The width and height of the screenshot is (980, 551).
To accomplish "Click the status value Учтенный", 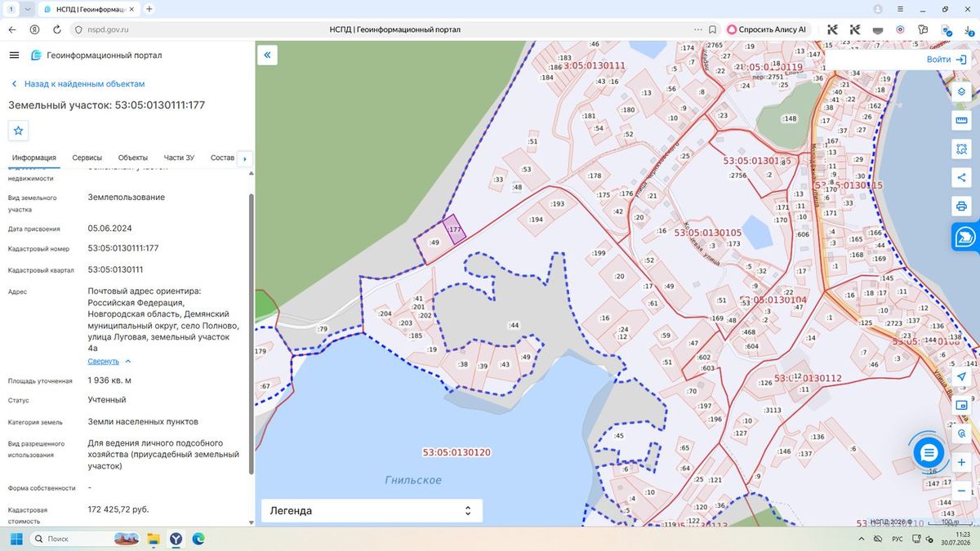I will [107, 400].
